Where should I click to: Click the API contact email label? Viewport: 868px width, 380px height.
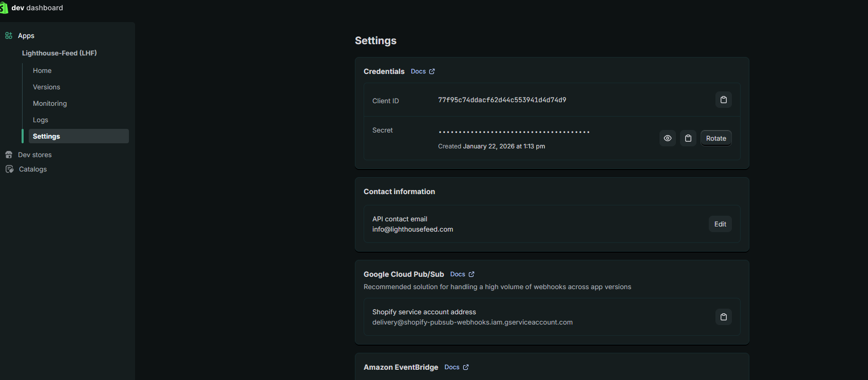tap(400, 219)
